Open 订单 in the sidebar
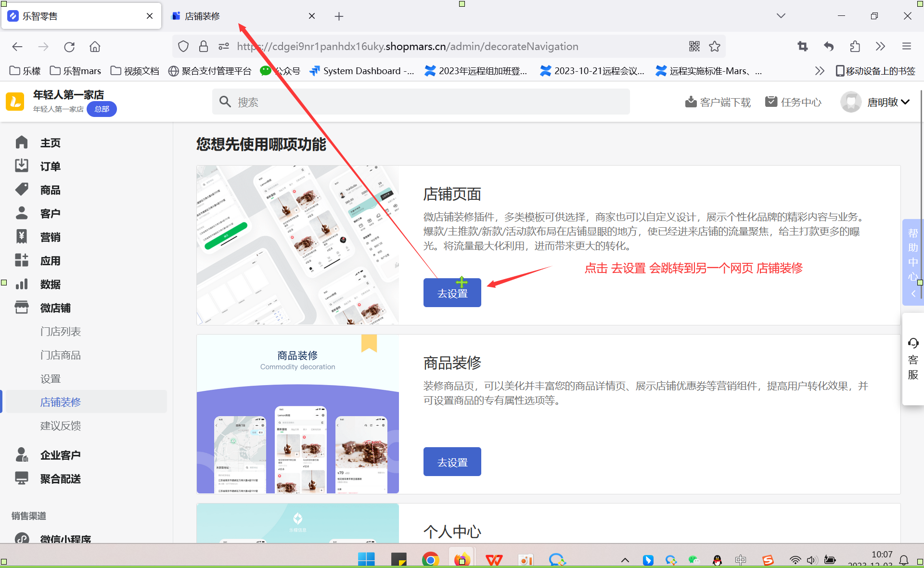This screenshot has height=568, width=924. (x=50, y=167)
